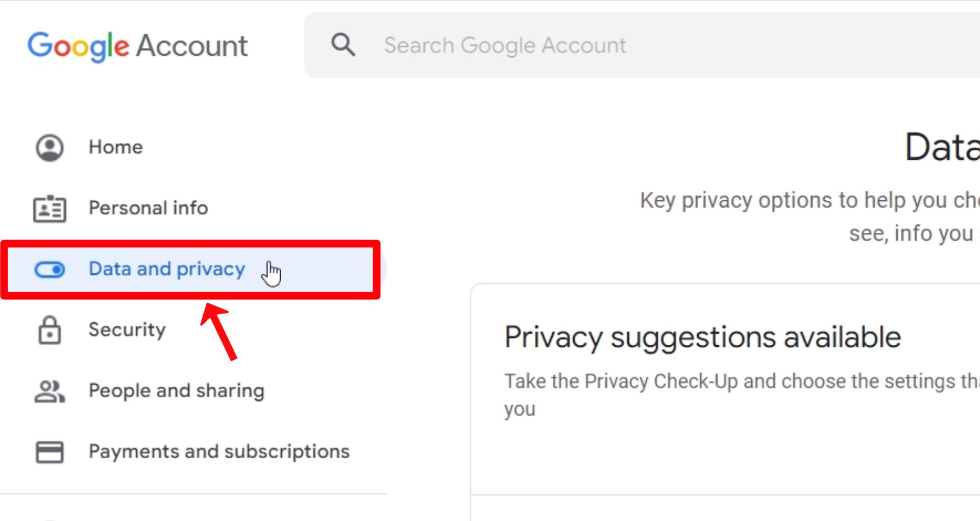The height and width of the screenshot is (521, 980).
Task: Click the magnifying glass search icon
Action: 343,45
